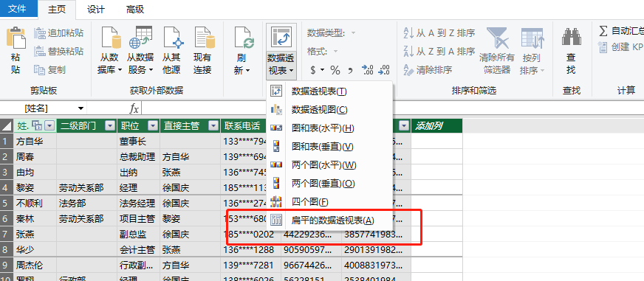
Task: Click the cell 秦林
Action: 35,218
